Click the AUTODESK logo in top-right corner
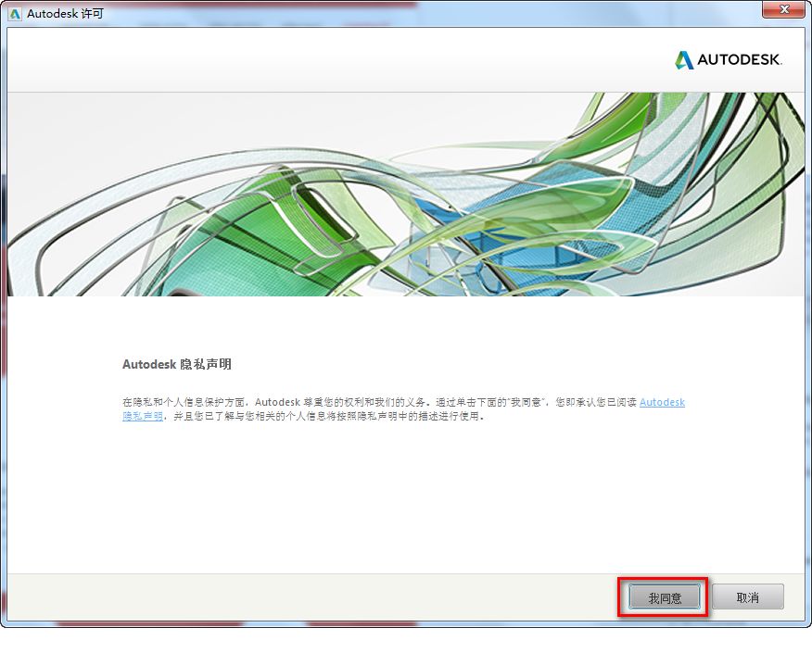 coord(732,58)
